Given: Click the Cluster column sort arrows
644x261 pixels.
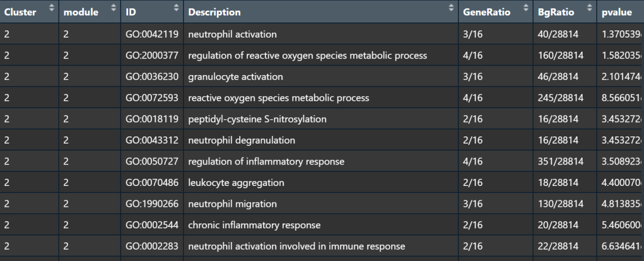Looking at the screenshot, I should coord(51,8).
